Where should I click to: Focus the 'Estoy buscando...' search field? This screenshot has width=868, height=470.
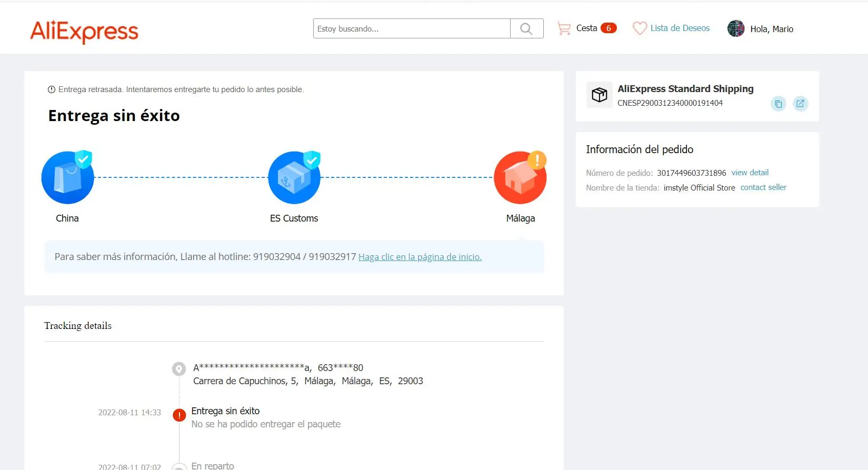[x=412, y=28]
